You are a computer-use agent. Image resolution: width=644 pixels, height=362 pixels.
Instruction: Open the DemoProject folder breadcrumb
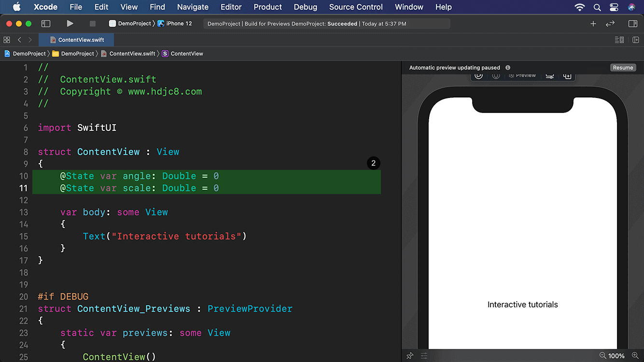(x=73, y=54)
